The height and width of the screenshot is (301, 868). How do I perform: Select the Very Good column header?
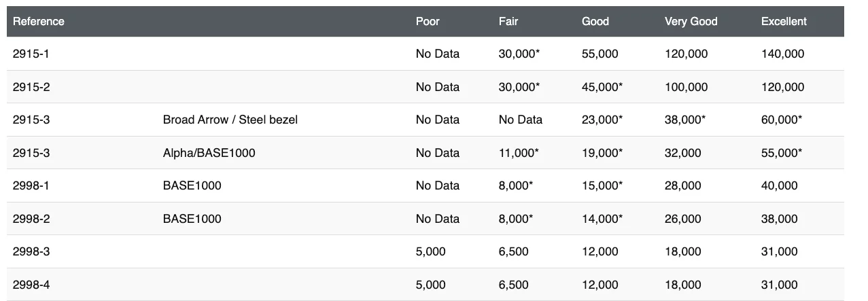690,21
